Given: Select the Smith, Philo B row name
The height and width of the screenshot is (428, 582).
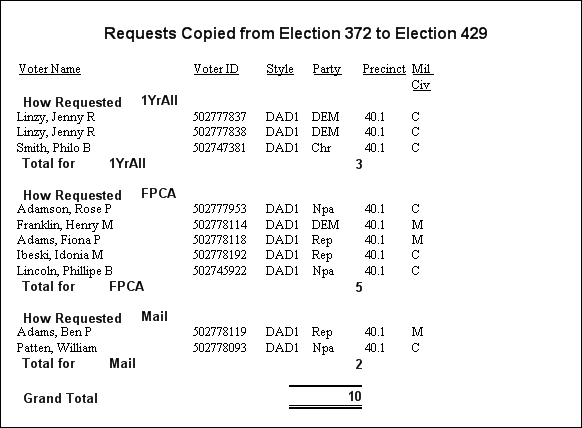Looking at the screenshot, I should coord(53,148).
